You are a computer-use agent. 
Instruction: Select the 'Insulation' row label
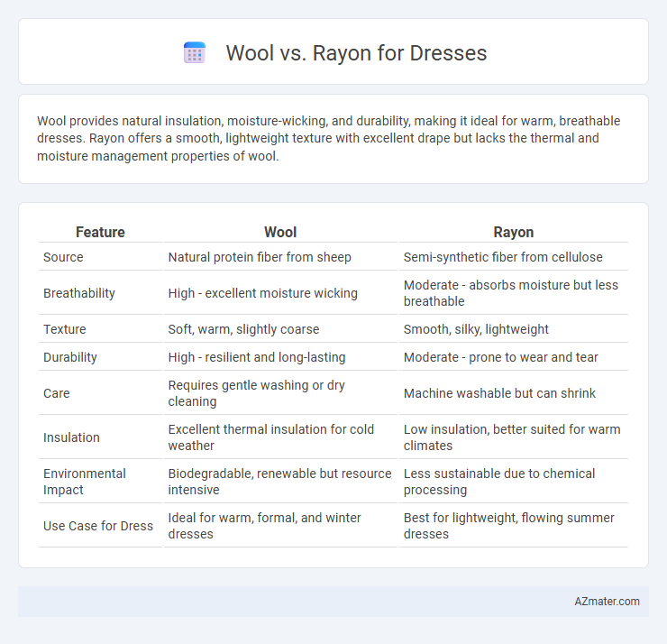click(71, 437)
